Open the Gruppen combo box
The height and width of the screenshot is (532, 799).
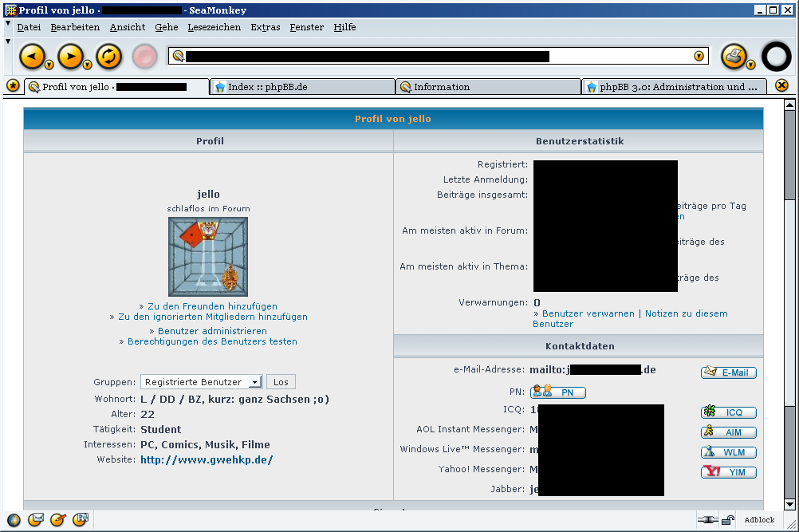click(x=201, y=382)
